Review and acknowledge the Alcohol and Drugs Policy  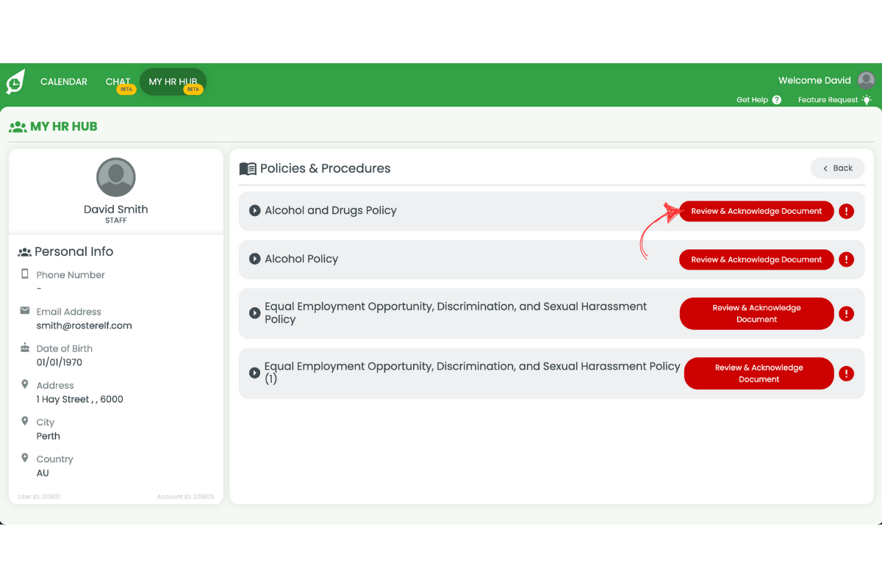[756, 211]
